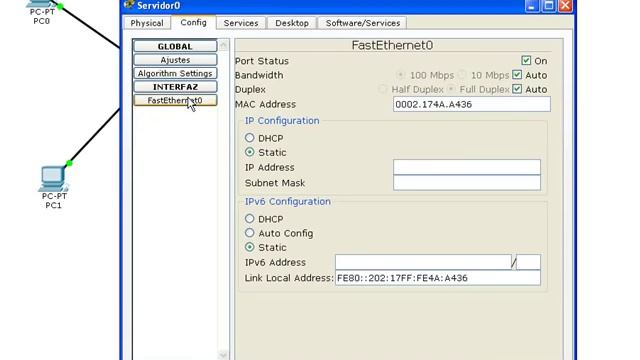Select the FastEthernet0 interface button
The width and height of the screenshot is (640, 360).
pyautogui.click(x=175, y=100)
